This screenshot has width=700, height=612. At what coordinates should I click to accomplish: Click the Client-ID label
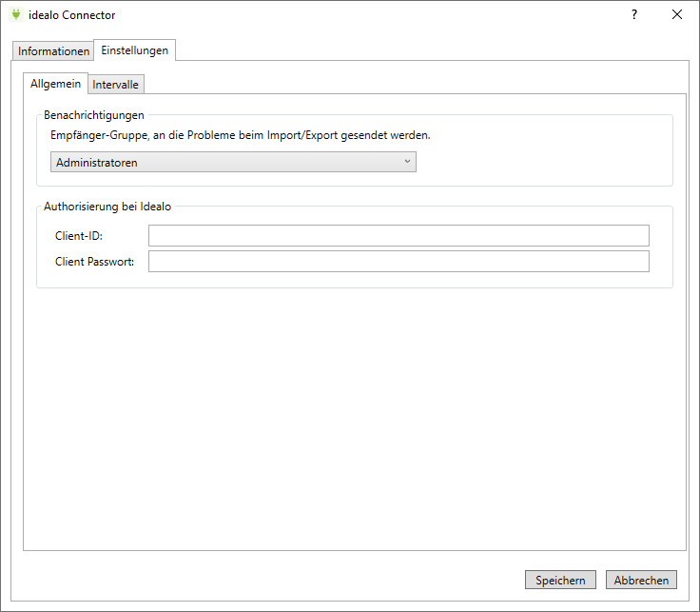point(79,236)
